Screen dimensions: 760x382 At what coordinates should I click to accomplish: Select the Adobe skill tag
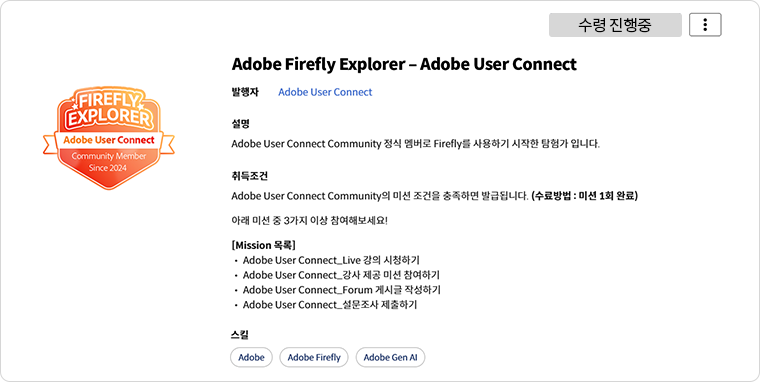251,357
